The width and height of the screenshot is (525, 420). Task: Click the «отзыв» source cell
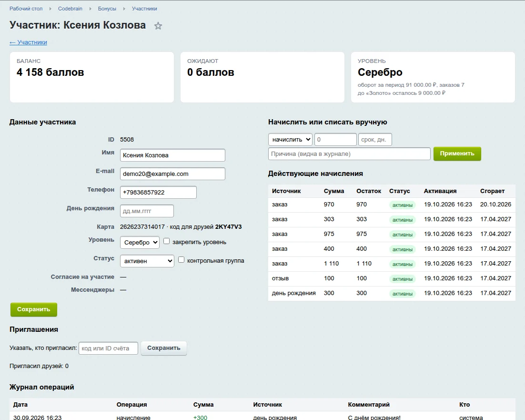[280, 278]
